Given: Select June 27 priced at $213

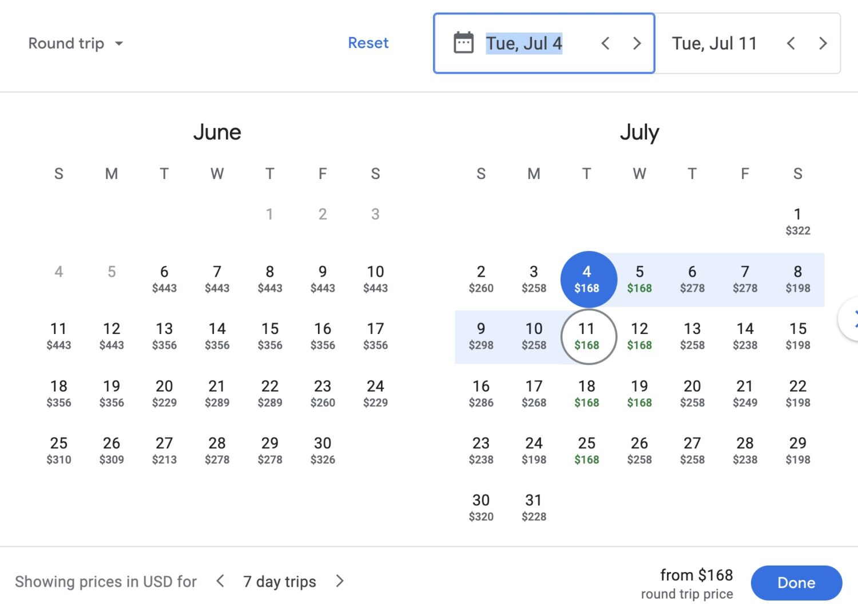Looking at the screenshot, I should coord(164,450).
